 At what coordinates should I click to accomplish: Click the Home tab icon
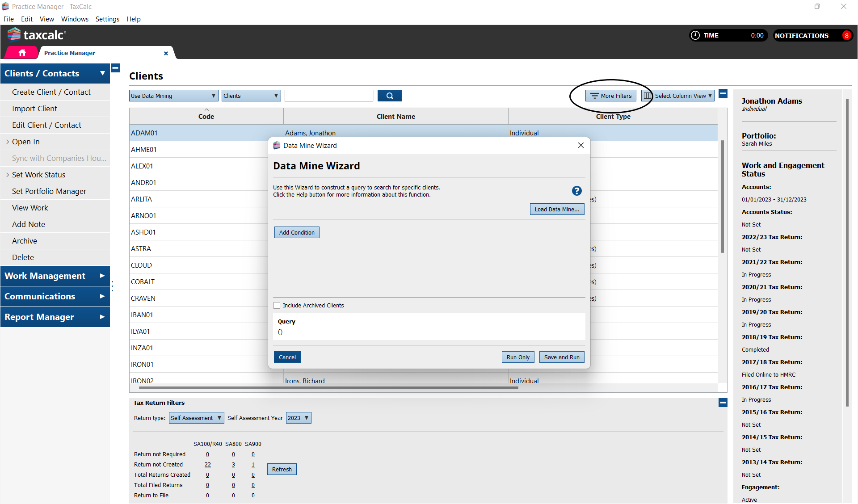pos(22,53)
